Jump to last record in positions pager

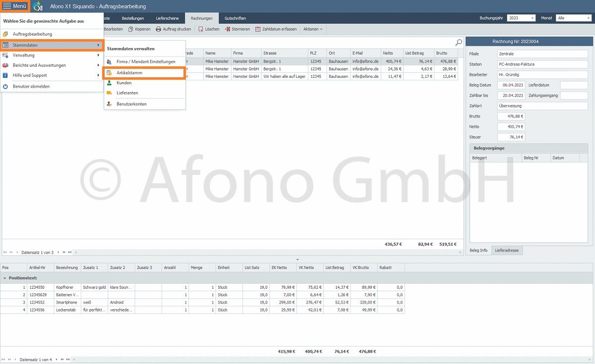point(67,360)
